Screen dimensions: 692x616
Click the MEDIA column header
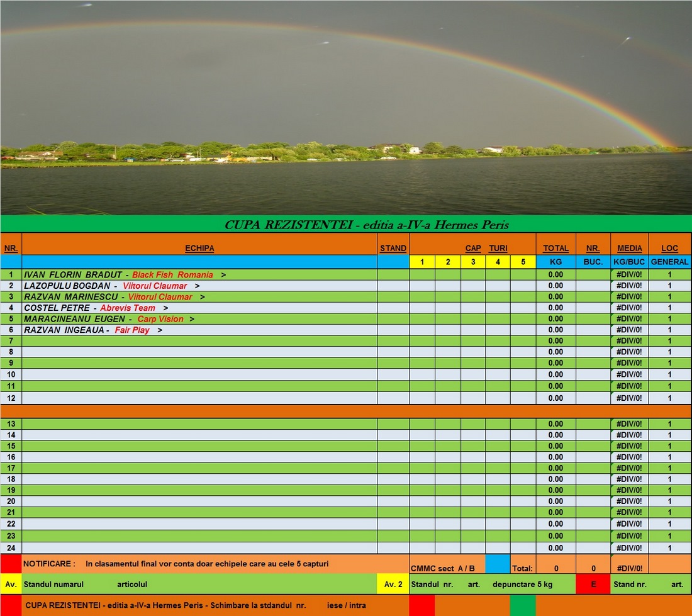tap(630, 249)
